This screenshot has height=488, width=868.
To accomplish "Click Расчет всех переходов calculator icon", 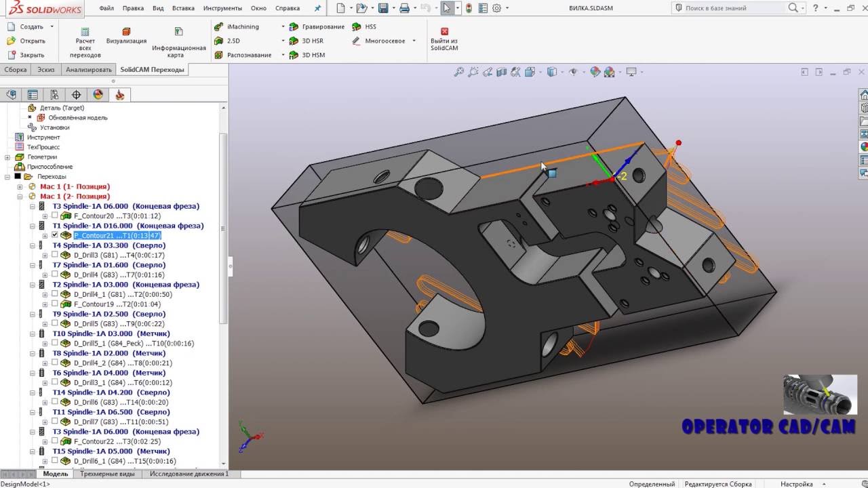I will [x=85, y=32].
